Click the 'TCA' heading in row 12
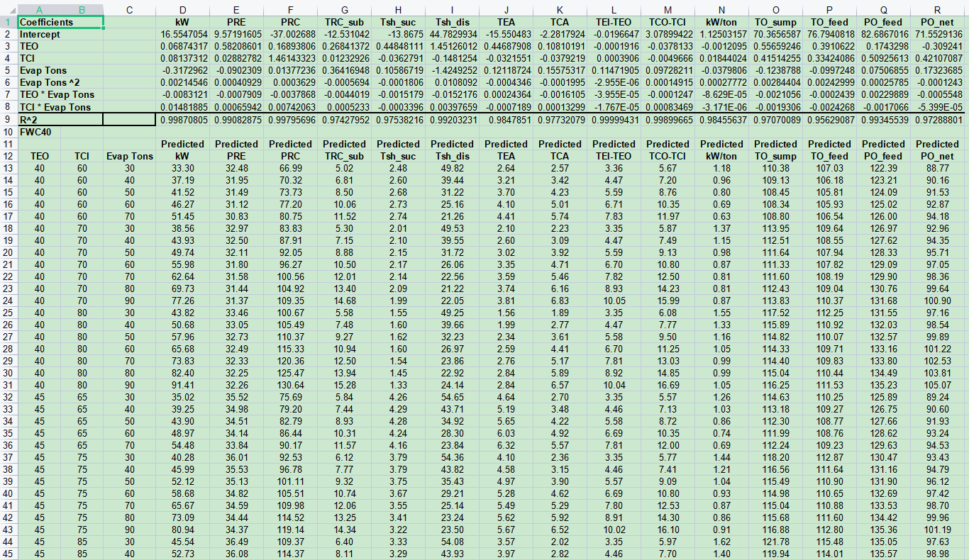Screen dimensions: 969x560 [x=560, y=156]
